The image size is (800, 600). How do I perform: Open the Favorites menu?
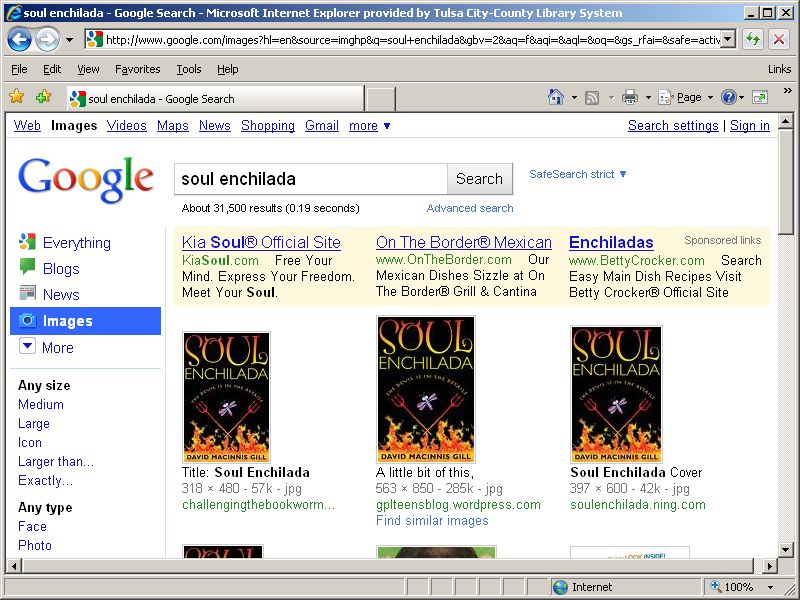(x=138, y=69)
